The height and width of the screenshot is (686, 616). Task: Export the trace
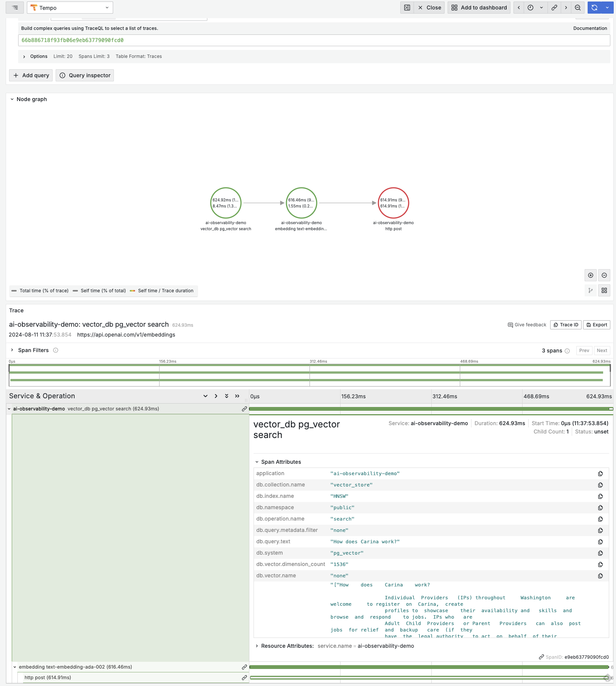(x=597, y=325)
